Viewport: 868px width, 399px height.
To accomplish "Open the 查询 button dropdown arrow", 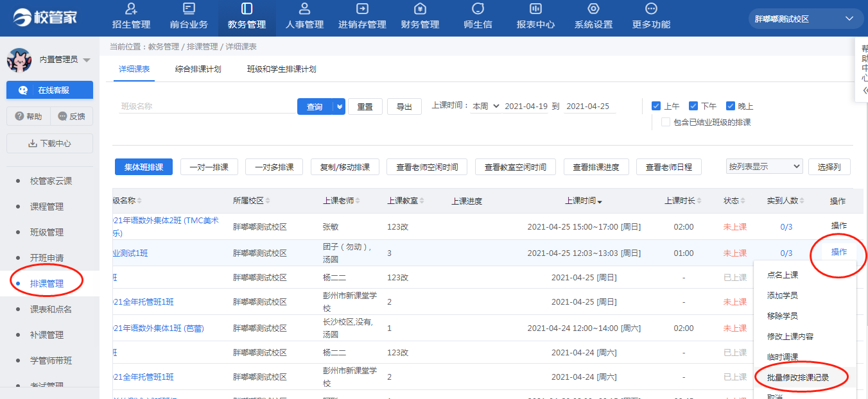I will point(339,106).
